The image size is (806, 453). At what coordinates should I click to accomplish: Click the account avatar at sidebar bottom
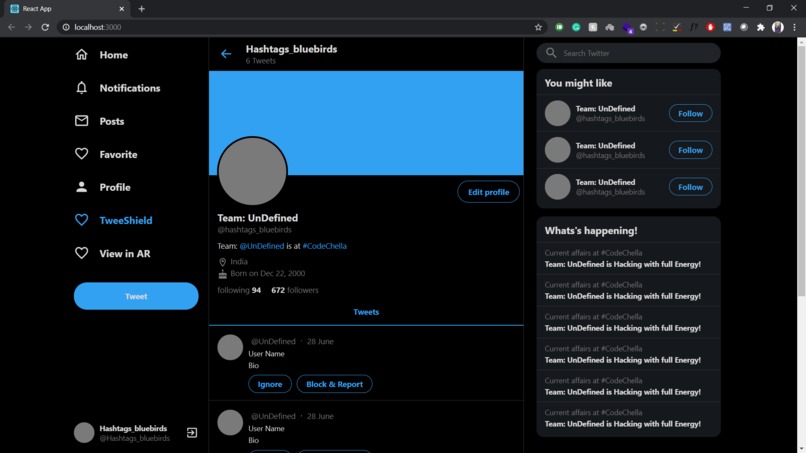click(x=84, y=433)
